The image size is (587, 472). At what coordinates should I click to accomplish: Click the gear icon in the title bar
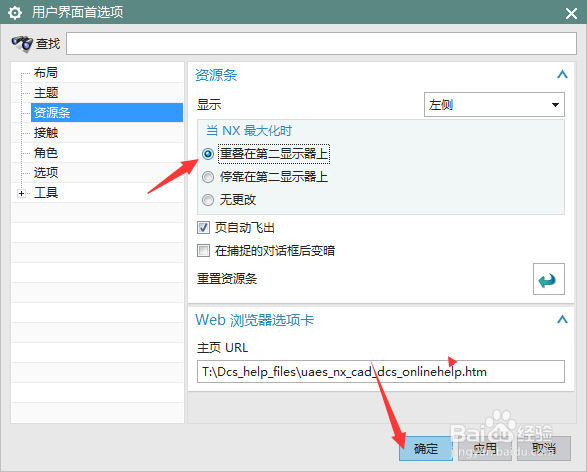pos(15,13)
